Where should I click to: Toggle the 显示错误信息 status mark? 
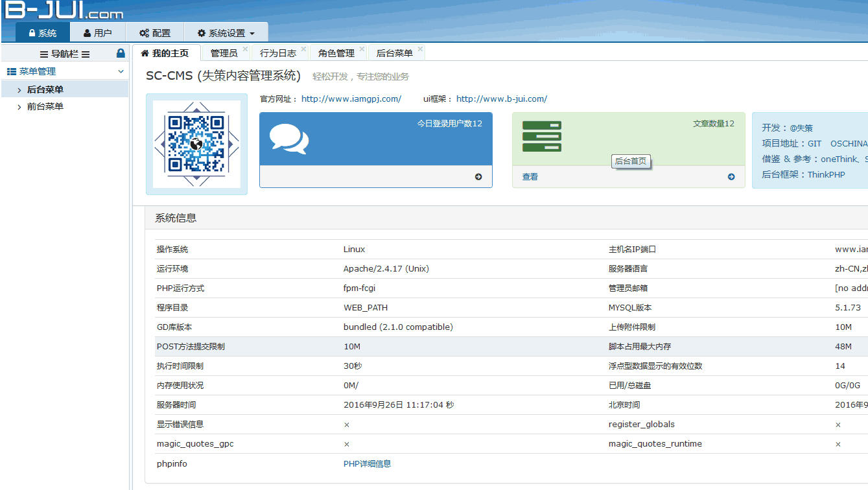coord(346,425)
